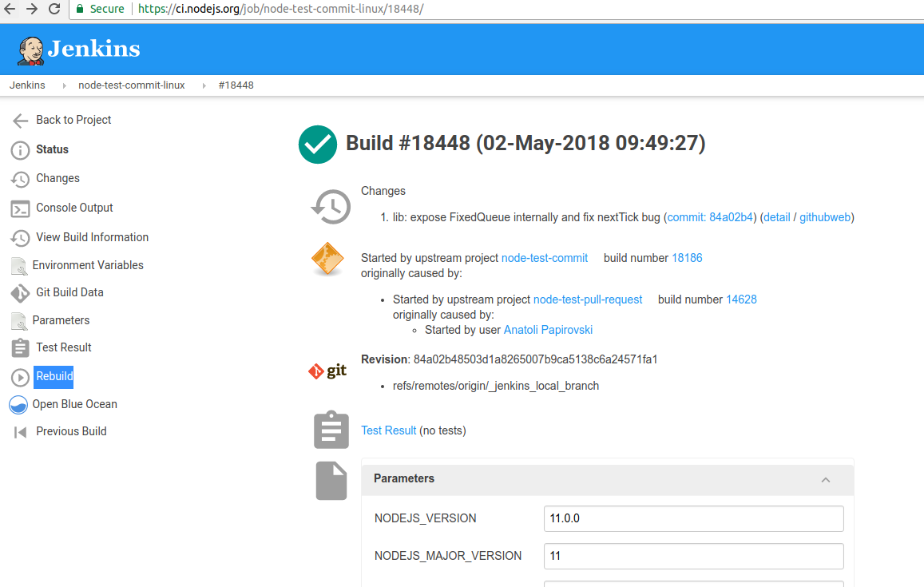The image size is (924, 587).
Task: Click the Previous Build skip-back icon
Action: 20,432
